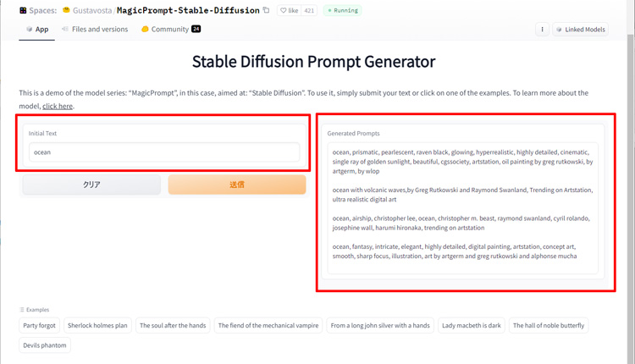The image size is (635, 364).
Task: Open the Files and versions tab
Action: 95,29
